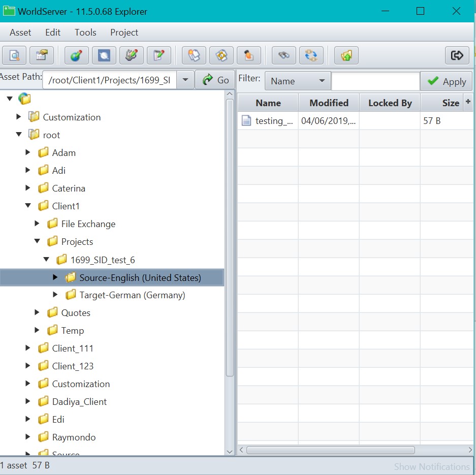Click the tree panel vertical scrollbar thumb

click(230, 238)
